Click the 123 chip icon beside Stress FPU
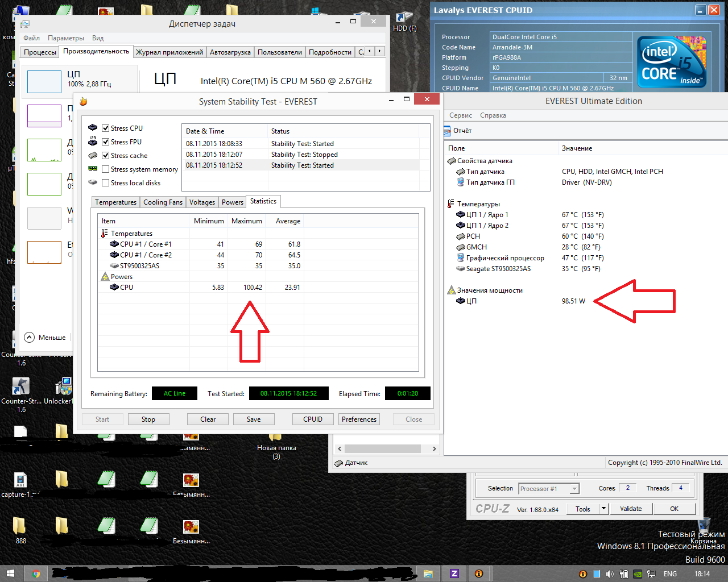 coord(93,142)
